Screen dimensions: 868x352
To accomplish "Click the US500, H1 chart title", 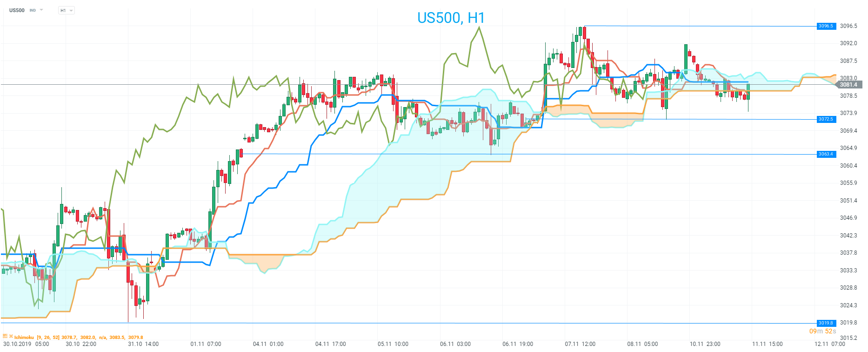I will (451, 18).
